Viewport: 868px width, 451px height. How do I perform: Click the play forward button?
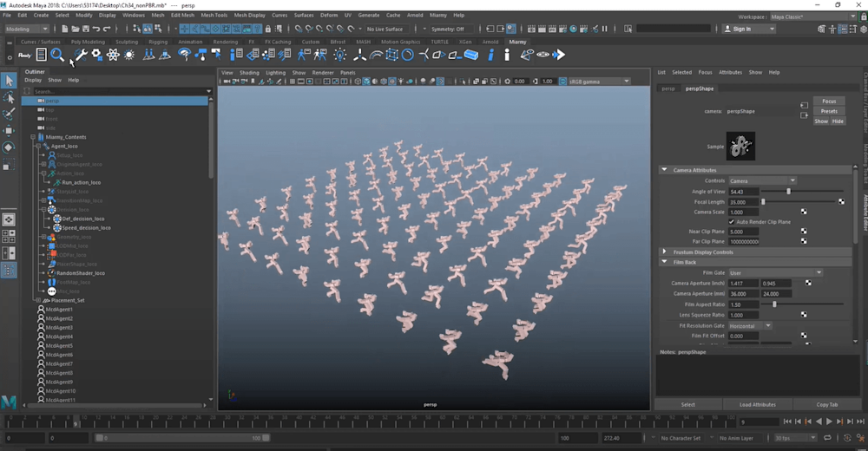pyautogui.click(x=829, y=422)
